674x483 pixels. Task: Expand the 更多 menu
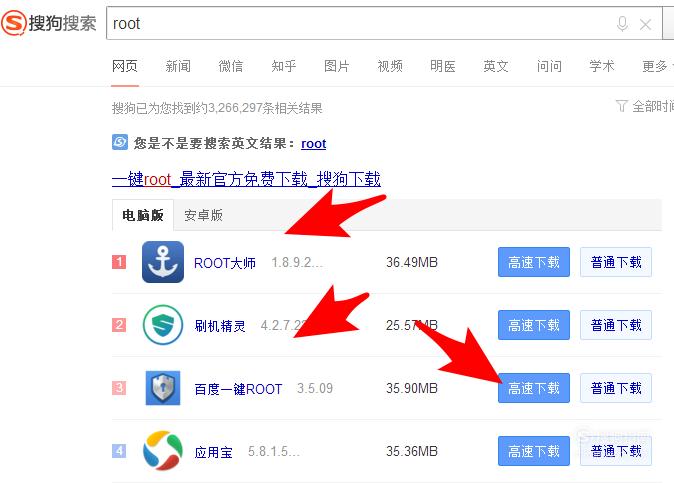click(x=658, y=66)
